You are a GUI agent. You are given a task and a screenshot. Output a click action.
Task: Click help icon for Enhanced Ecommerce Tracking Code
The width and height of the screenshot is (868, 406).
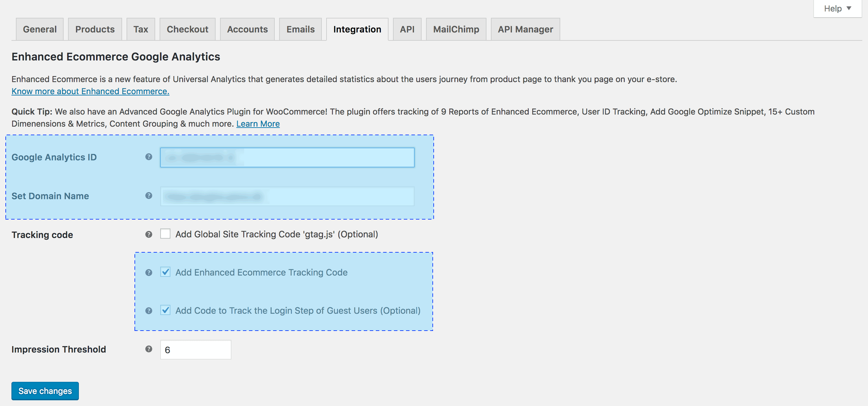point(148,272)
